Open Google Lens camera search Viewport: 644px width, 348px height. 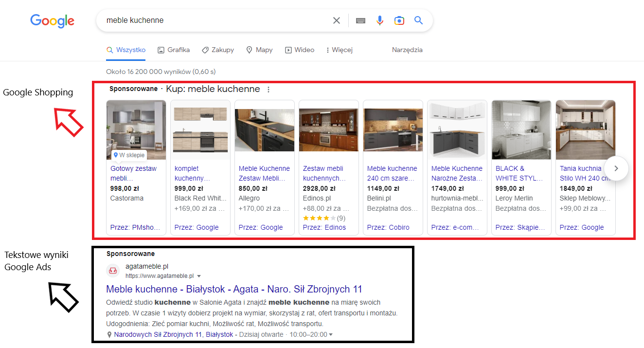coord(399,20)
